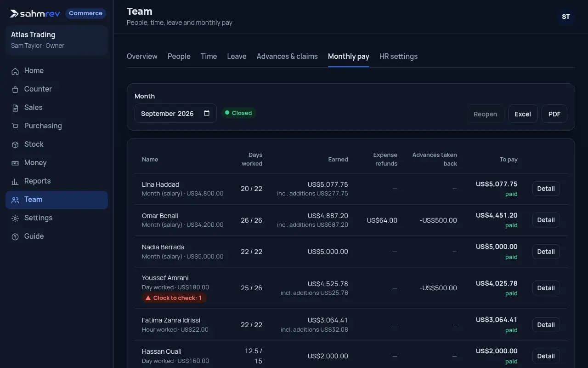This screenshot has height=368, width=588.
Task: Click the Purchasing cart icon in sidebar
Action: pos(15,126)
